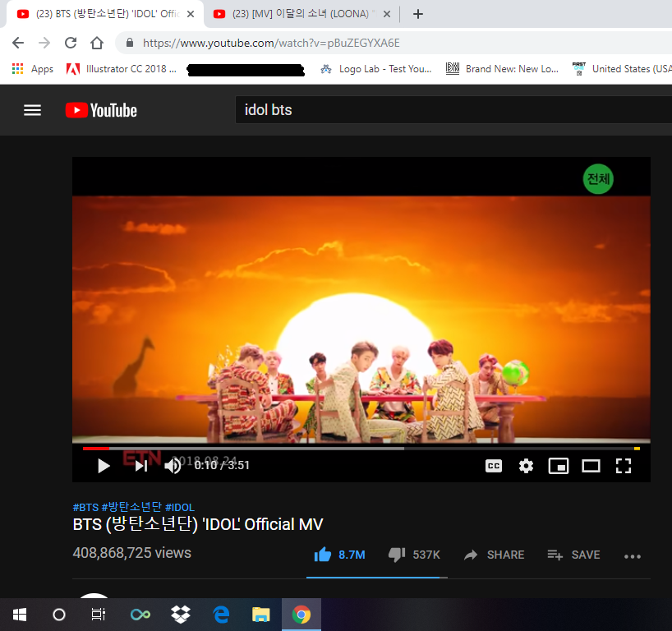
Task: Click the SHARE button
Action: coord(495,555)
